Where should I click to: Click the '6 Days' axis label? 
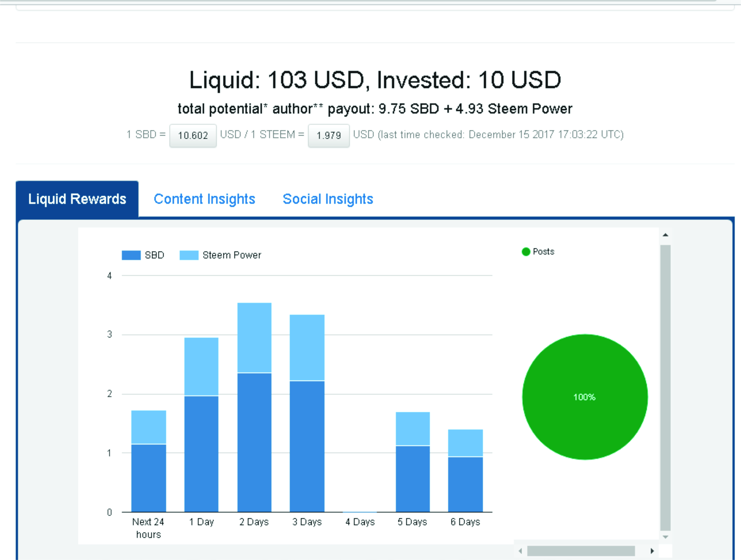(x=465, y=522)
